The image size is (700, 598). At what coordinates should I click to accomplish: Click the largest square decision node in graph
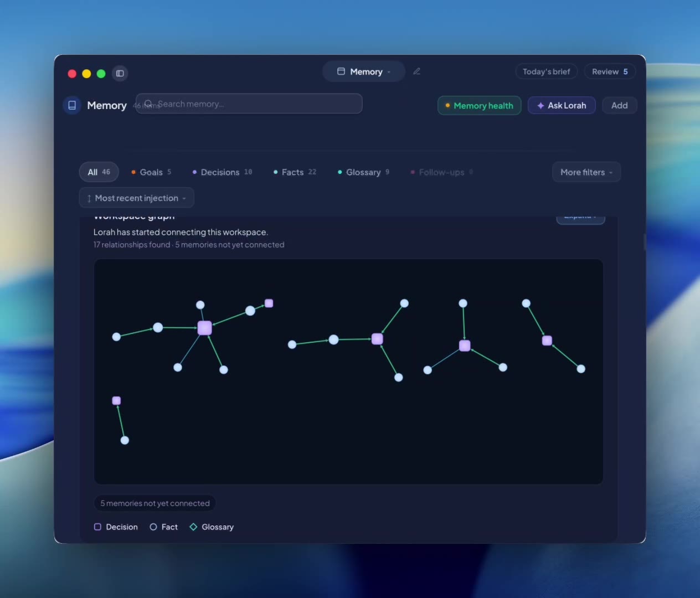(204, 328)
